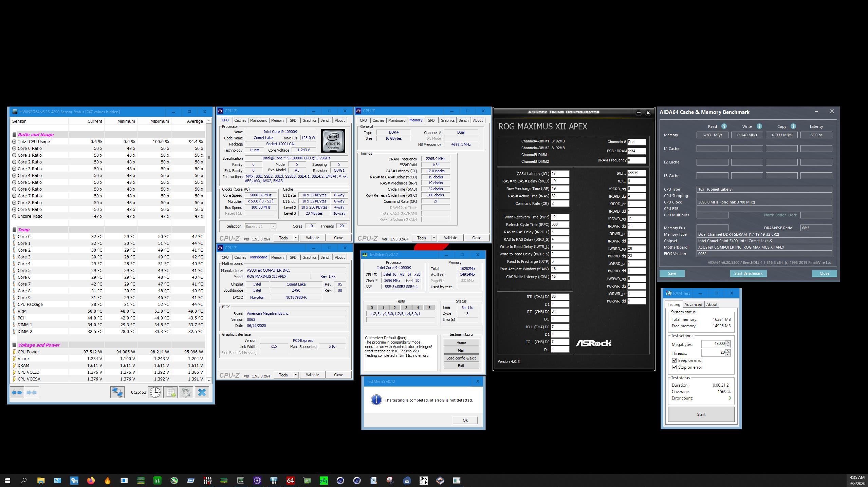Click HWiNFO expand columns arrows button
Viewport: 868px width, 487px height.
coord(17,392)
